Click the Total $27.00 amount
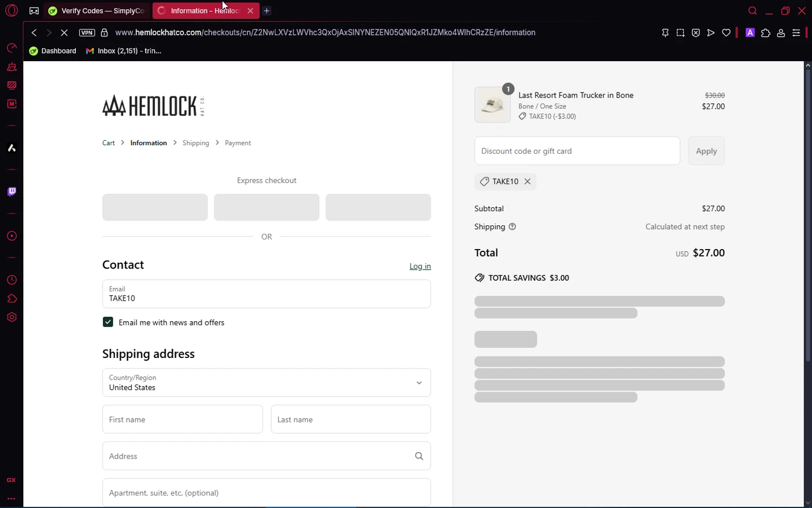This screenshot has height=508, width=812. (709, 253)
